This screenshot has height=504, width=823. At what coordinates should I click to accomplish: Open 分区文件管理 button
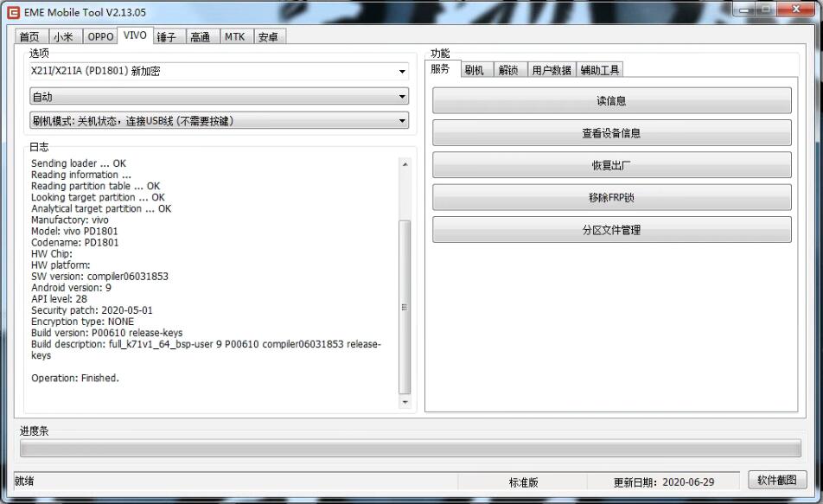[611, 230]
